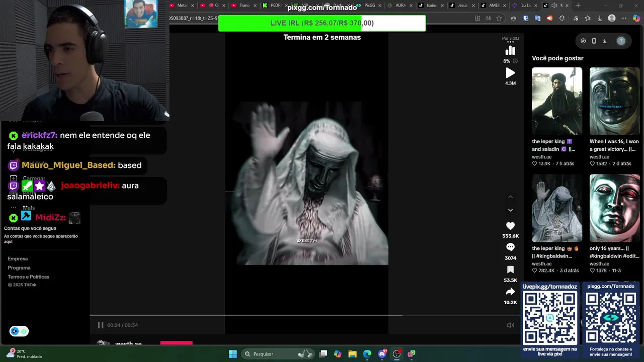Screen dimensions: 644x362
Task: Open the profile avatar labeled T
Action: [x=621, y=41]
